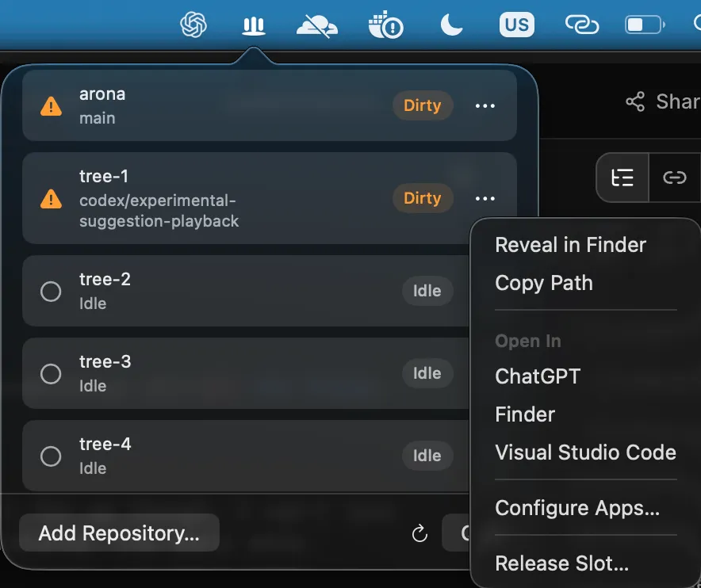Image resolution: width=701 pixels, height=588 pixels.
Task: Click the idle circle indicator for tree-2
Action: pos(51,292)
